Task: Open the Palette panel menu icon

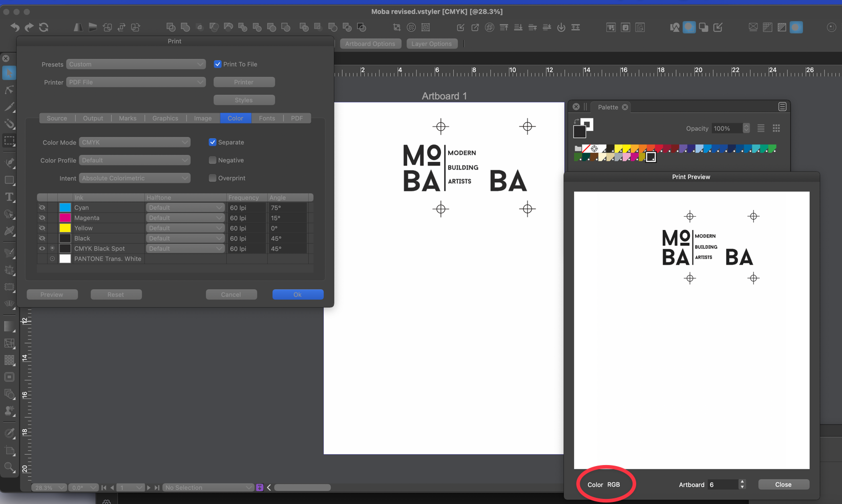Action: tap(782, 107)
